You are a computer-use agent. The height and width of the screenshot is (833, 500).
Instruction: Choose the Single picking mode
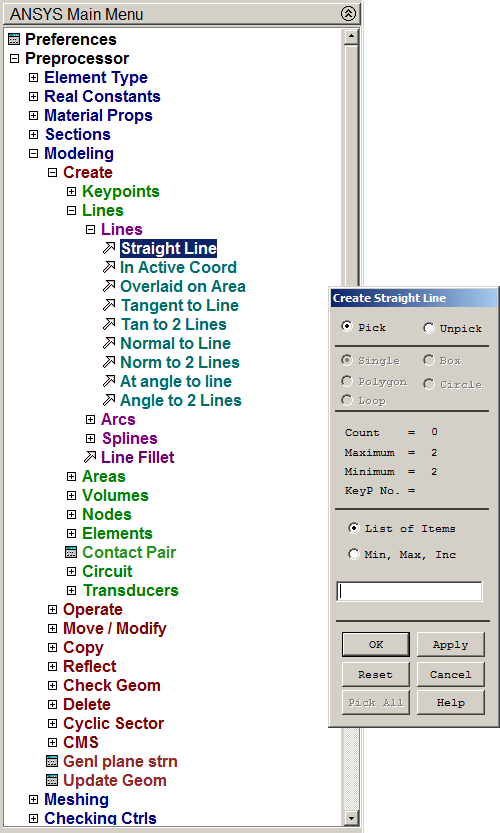[x=346, y=360]
